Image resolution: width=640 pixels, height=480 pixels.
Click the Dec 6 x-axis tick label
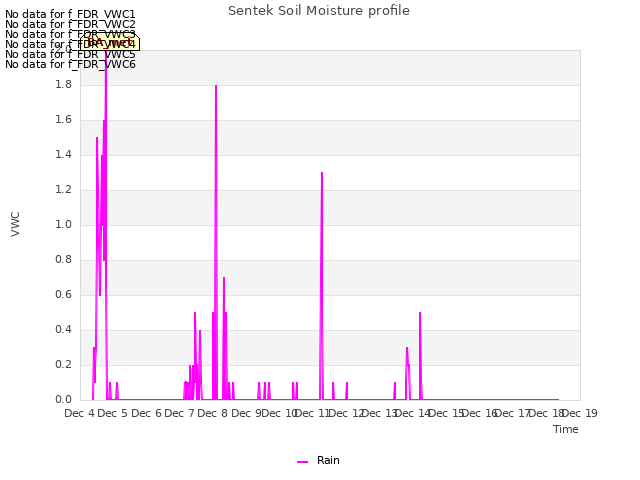pos(146,413)
